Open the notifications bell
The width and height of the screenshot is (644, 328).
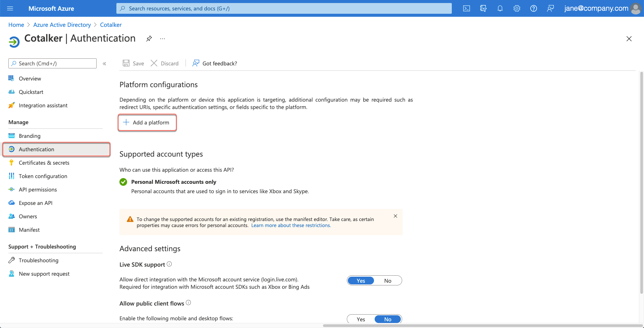[x=500, y=8]
